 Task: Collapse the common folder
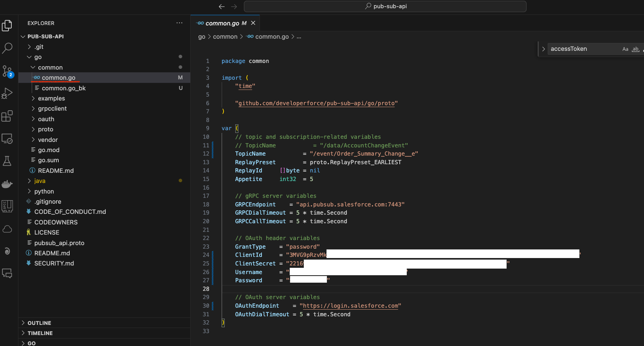click(x=50, y=68)
